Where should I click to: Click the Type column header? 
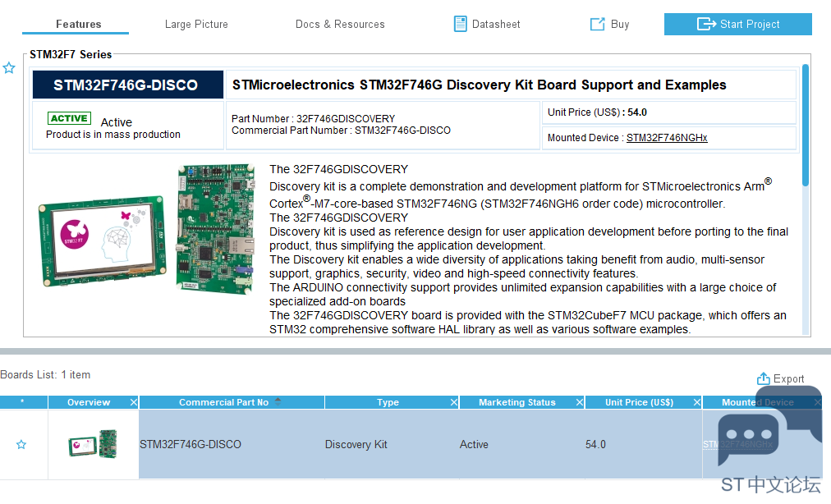[388, 403]
